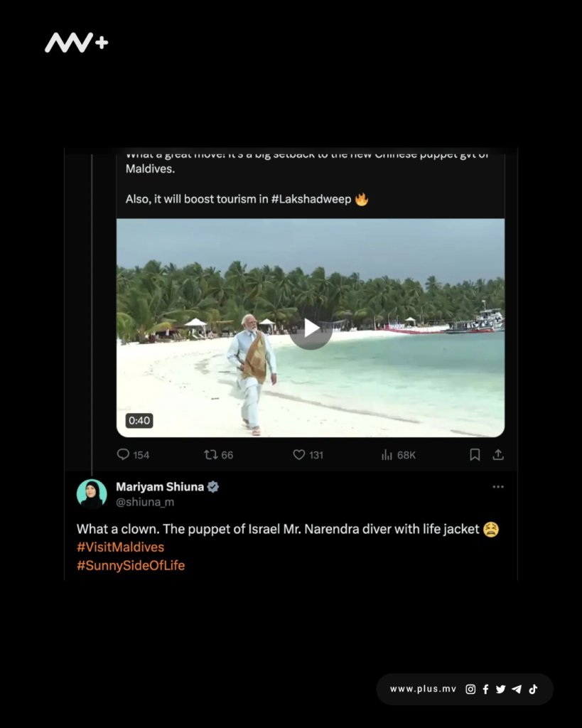Open the #Lakshadweep hashtag
The width and height of the screenshot is (582, 728).
coord(311,199)
